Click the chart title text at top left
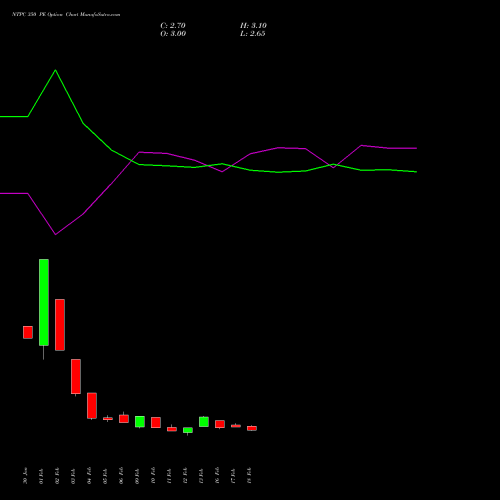The width and height of the screenshot is (500, 500). coord(66,15)
